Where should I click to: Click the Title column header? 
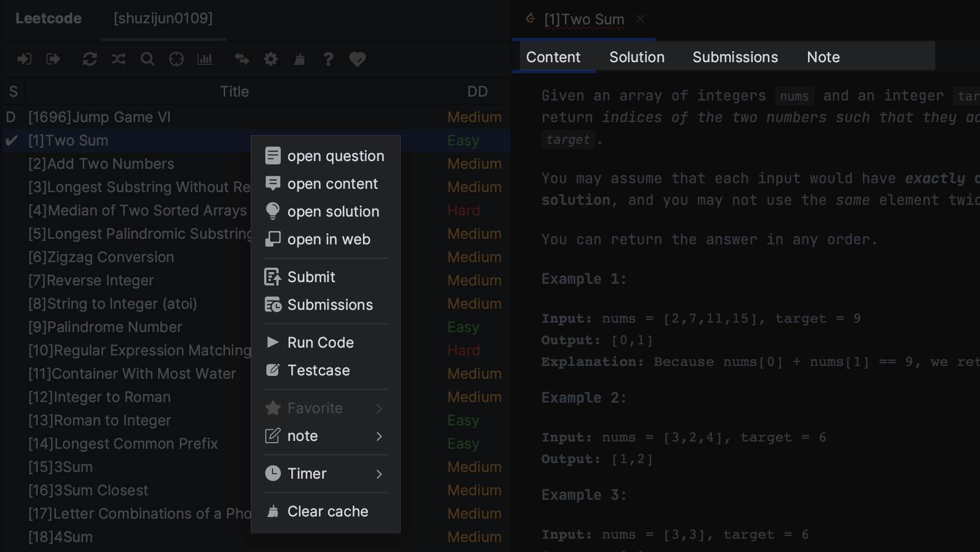tap(234, 92)
